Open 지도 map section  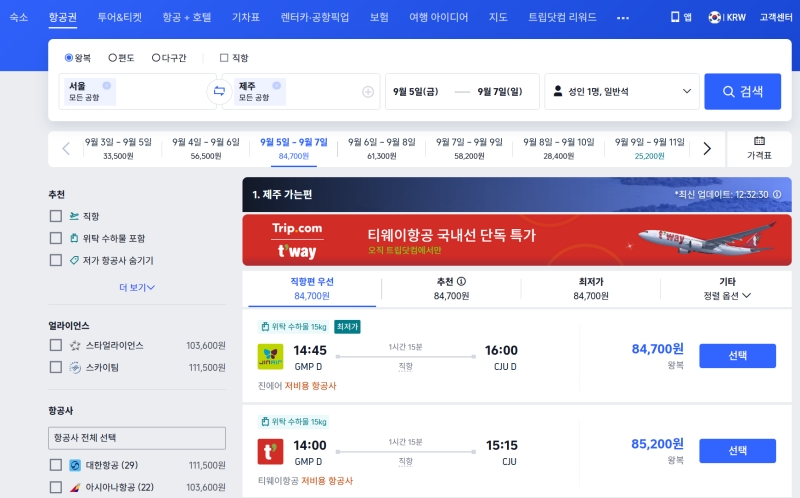(498, 17)
